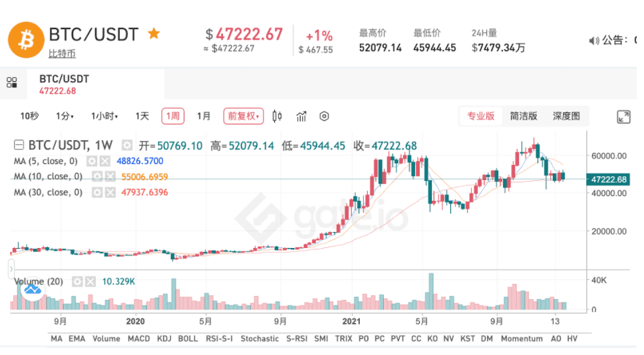The image size is (644, 355).
Task: Add the HV indicator
Action: (x=572, y=339)
